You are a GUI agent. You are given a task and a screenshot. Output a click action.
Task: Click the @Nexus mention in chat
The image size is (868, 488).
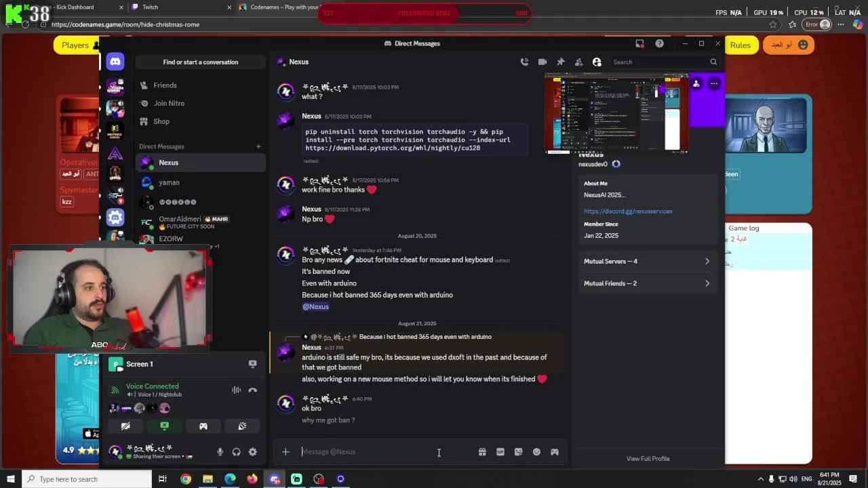coord(315,307)
